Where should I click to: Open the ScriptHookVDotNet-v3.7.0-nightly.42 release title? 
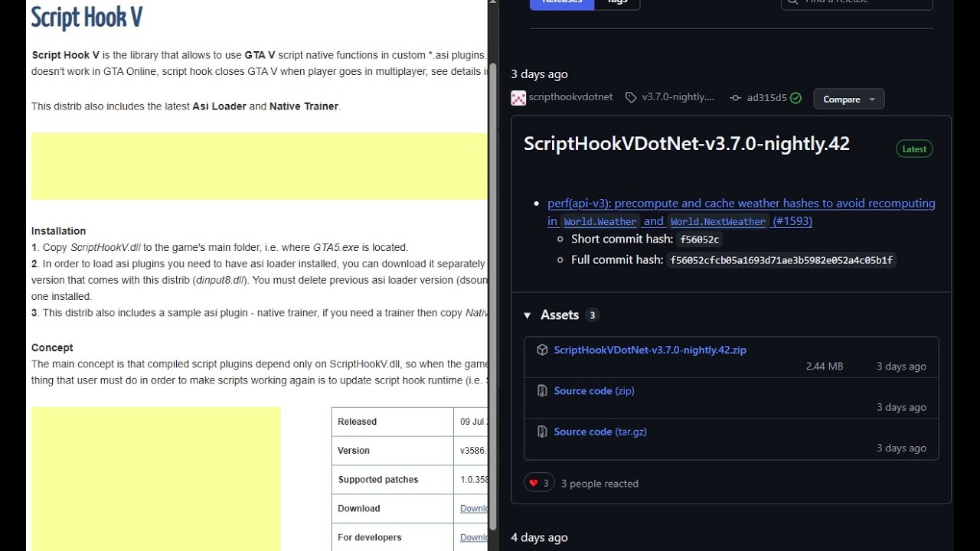(687, 144)
